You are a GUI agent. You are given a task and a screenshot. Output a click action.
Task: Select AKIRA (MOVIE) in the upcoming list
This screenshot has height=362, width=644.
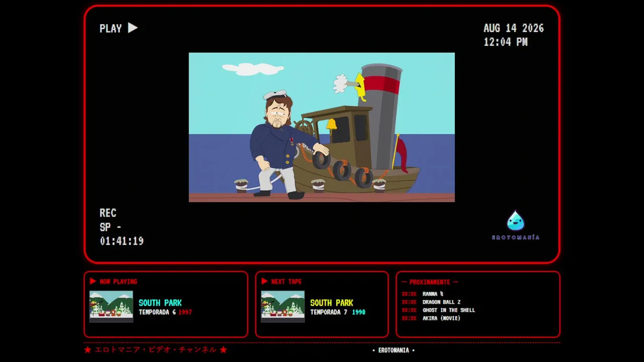[x=441, y=318]
